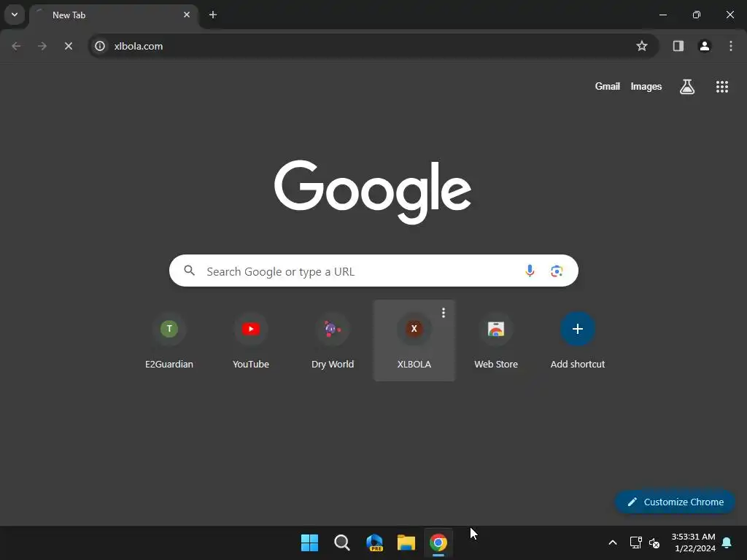Screen dimensions: 747x560
Task: Open a new tab with plus button
Action: point(213,15)
